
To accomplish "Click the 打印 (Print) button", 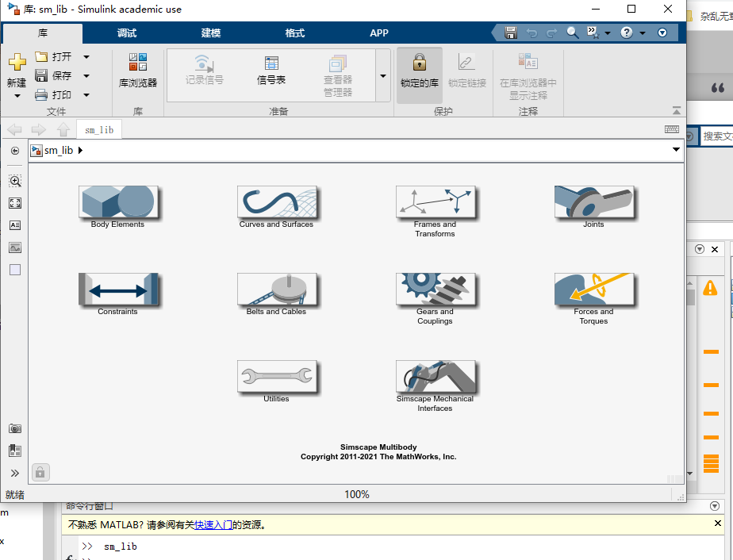I will coord(53,95).
